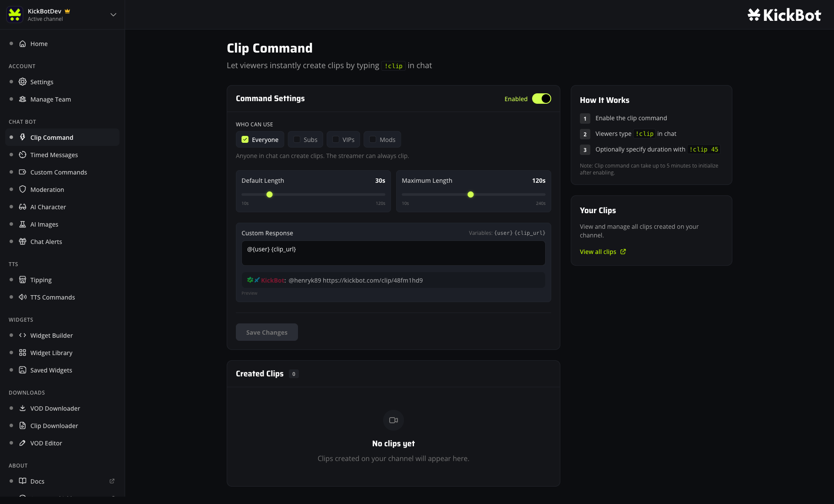This screenshot has width=834, height=504.
Task: Click the Widget Library grid icon
Action: (23, 353)
